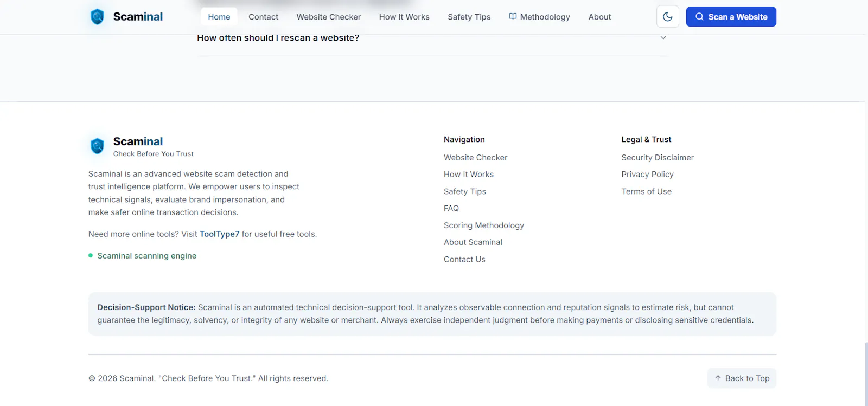868x406 pixels.
Task: Open the Home nav tab
Action: pos(219,17)
